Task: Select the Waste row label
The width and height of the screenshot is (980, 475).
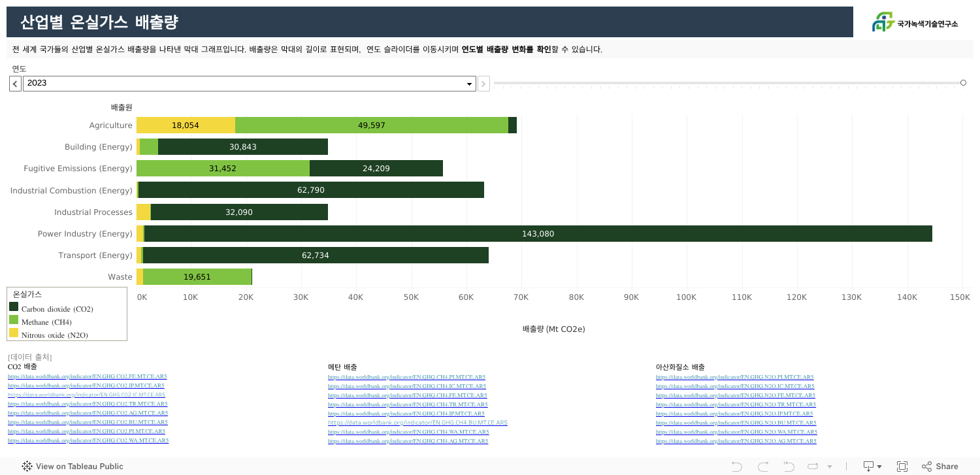Action: (x=120, y=277)
